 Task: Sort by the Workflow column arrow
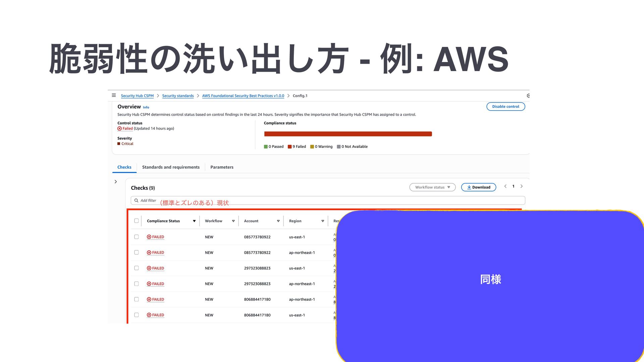pyautogui.click(x=233, y=221)
